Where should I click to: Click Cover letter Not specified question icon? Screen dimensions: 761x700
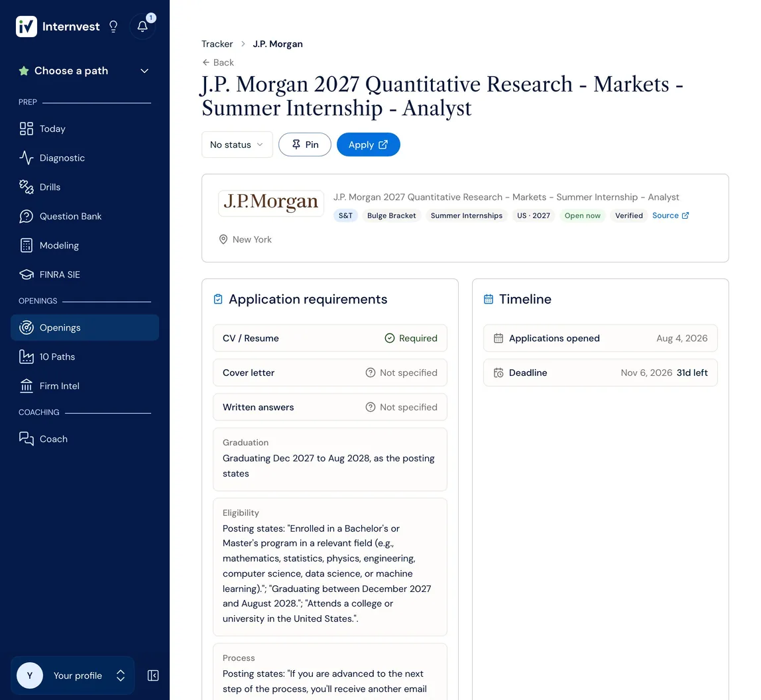371,373
